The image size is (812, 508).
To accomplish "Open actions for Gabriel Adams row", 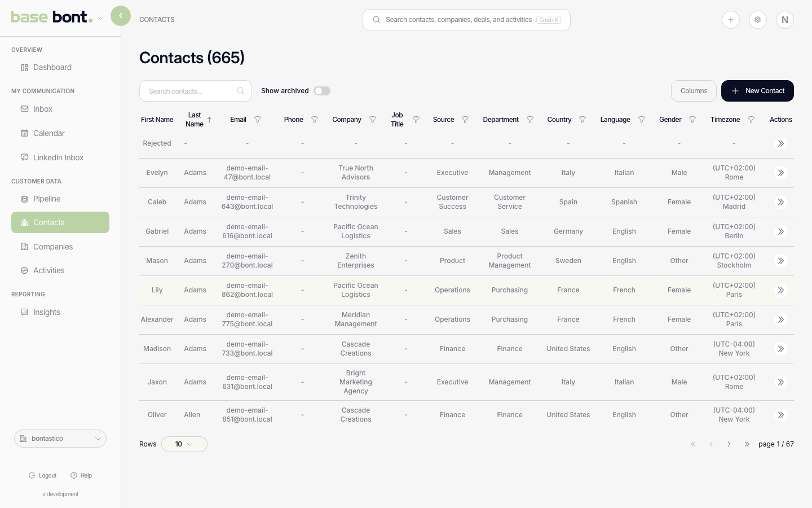I will pyautogui.click(x=781, y=231).
